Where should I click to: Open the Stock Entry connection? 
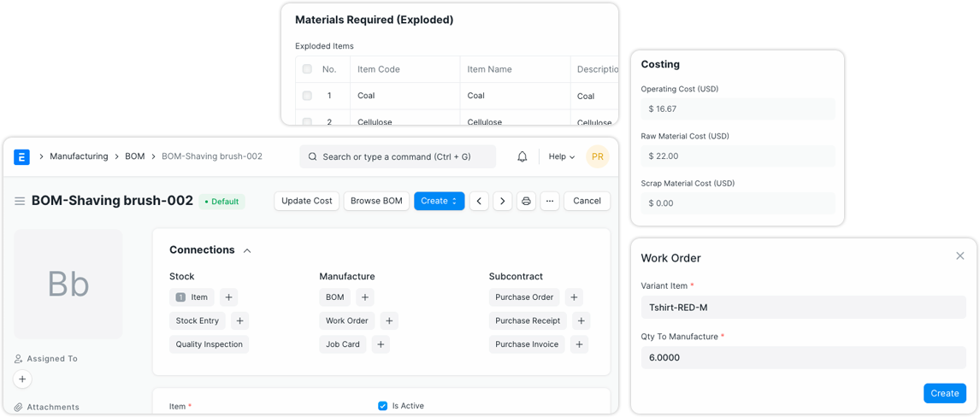pyautogui.click(x=198, y=320)
